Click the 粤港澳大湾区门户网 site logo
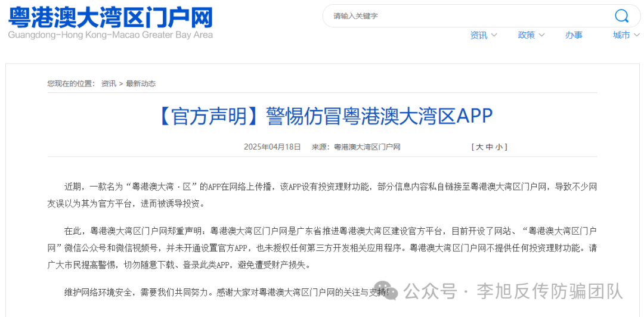This screenshot has width=644, height=317. pos(111,18)
